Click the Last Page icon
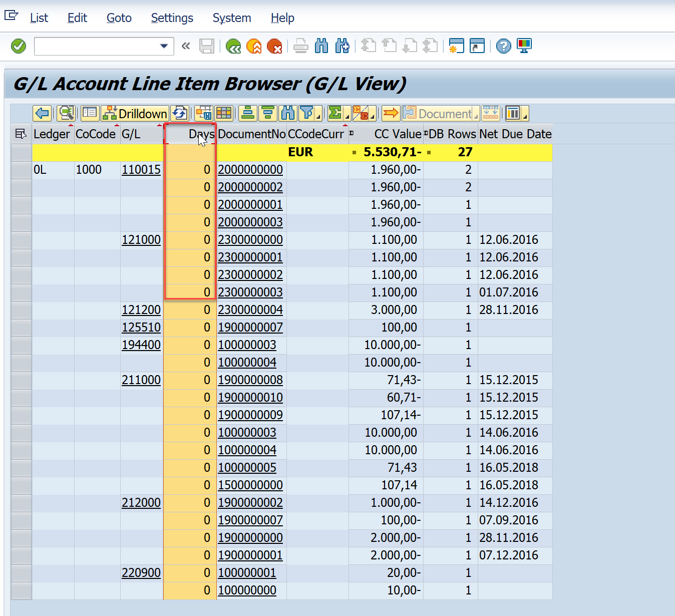The image size is (675, 616). coord(430,46)
